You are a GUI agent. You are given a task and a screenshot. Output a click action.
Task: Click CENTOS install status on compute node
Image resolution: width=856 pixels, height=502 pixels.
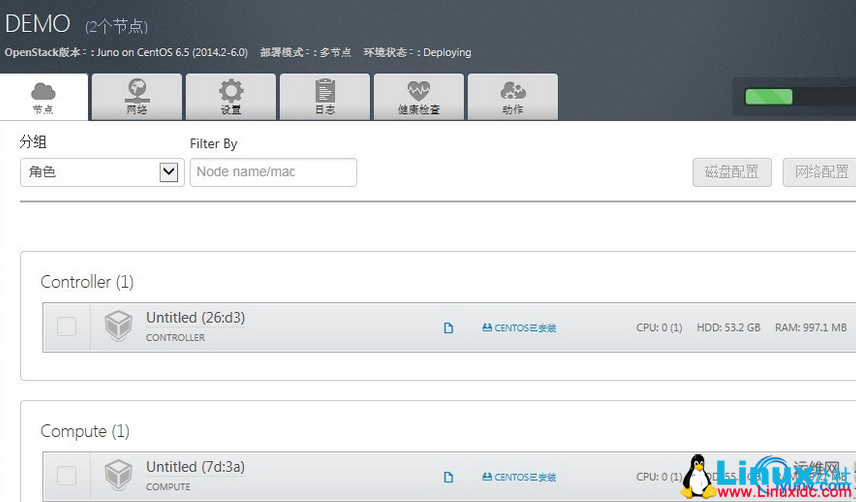519,477
